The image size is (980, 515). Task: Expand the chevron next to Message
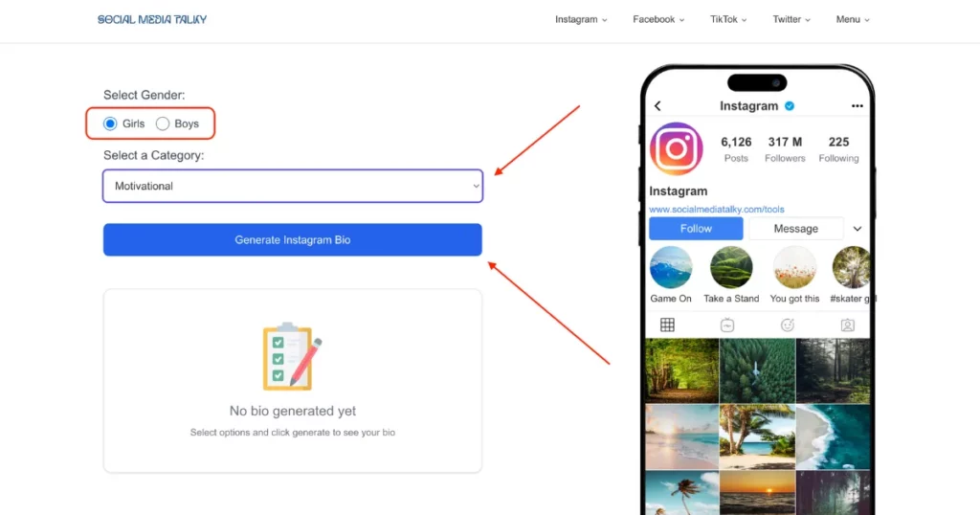point(857,229)
